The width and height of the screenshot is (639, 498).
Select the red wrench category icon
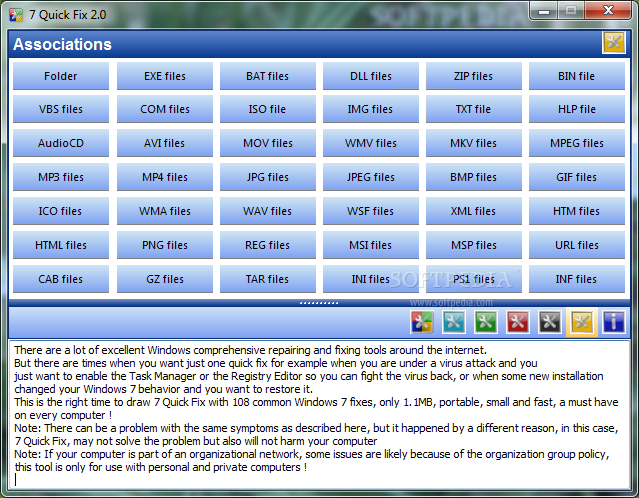518,322
